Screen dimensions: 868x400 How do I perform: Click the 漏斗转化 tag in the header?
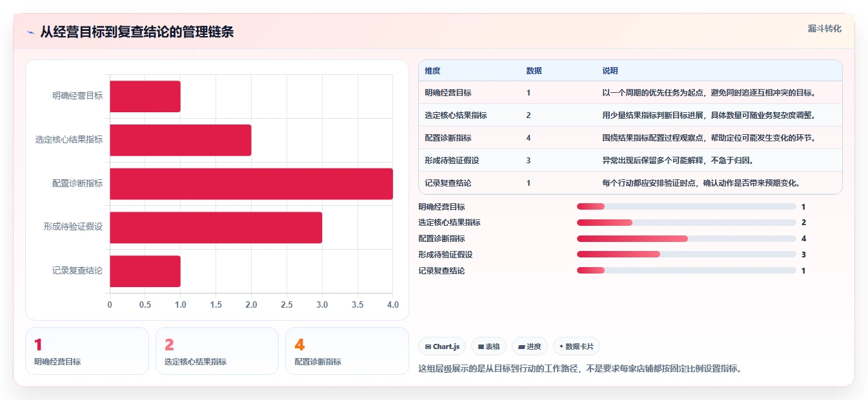tap(825, 28)
